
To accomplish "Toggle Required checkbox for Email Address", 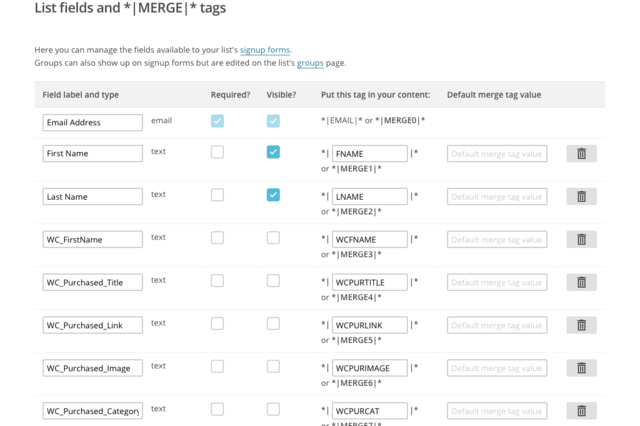I will [217, 121].
